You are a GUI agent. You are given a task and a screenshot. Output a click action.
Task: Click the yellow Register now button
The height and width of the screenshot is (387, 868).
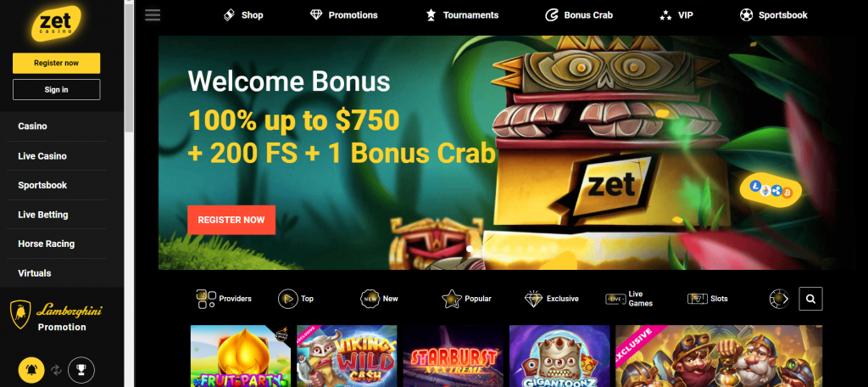point(57,63)
